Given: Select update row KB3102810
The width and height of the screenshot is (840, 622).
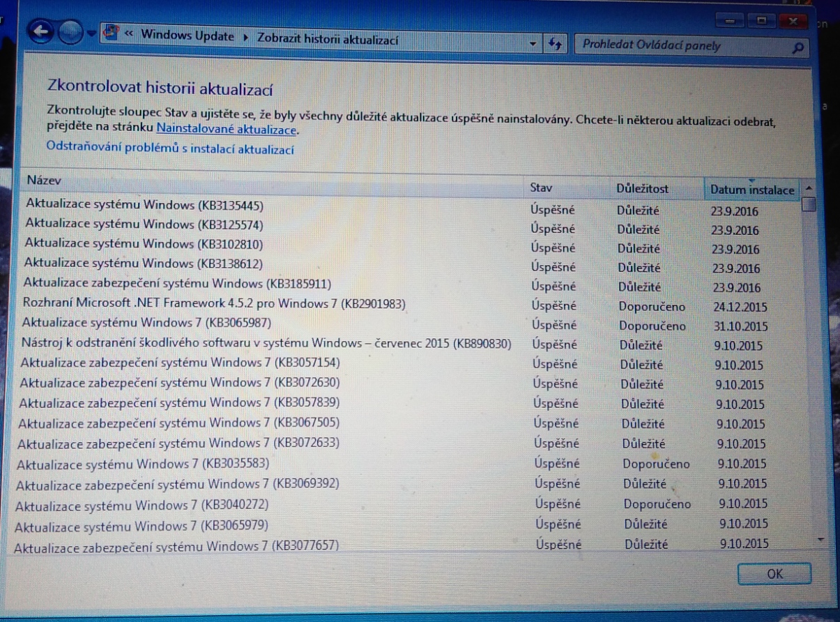Looking at the screenshot, I should pyautogui.click(x=411, y=245).
